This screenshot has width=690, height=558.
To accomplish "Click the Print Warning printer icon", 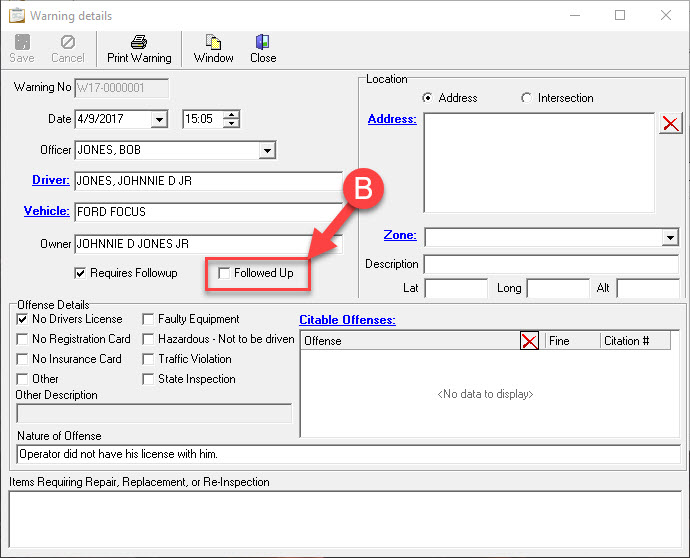I will 139,42.
